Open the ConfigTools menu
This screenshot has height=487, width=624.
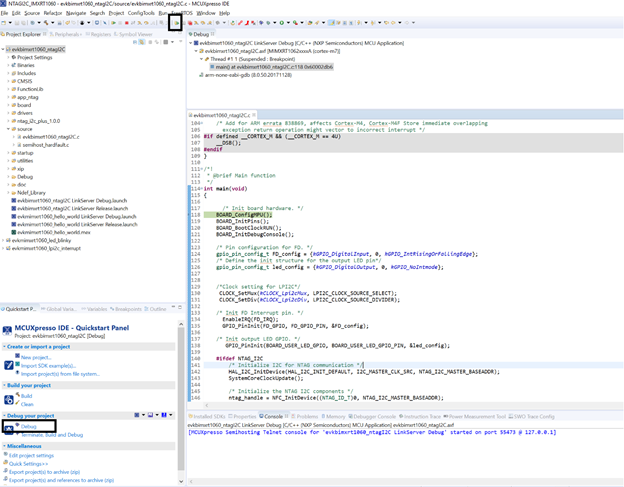(x=141, y=13)
